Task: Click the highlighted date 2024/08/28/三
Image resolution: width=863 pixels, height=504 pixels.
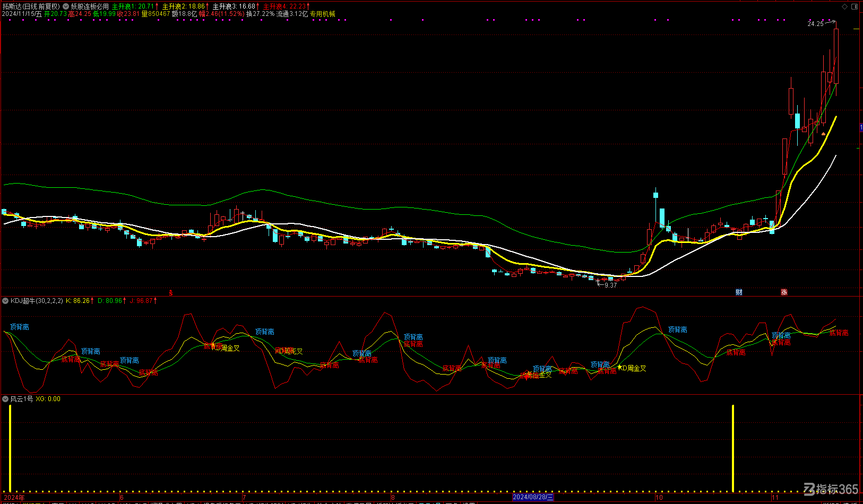Action: (x=533, y=497)
